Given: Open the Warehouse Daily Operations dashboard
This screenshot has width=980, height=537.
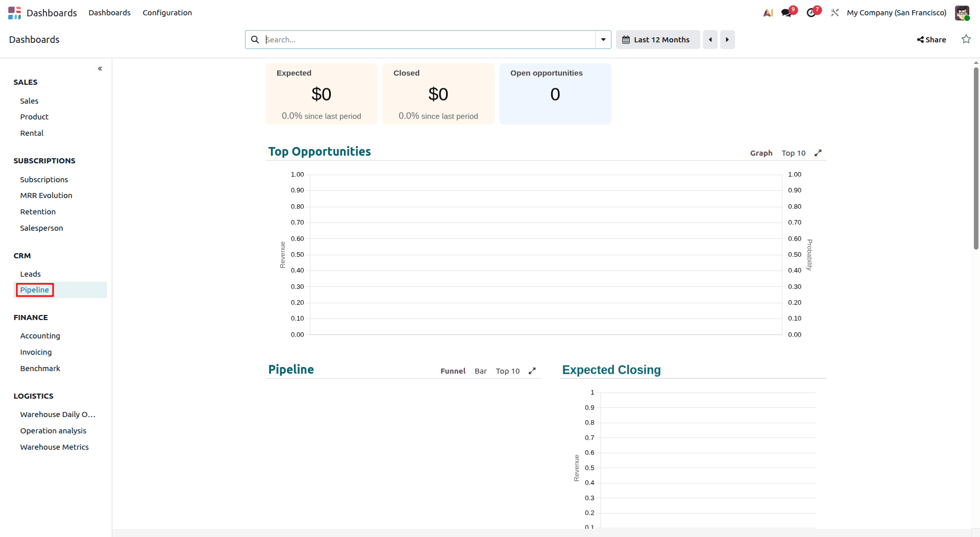Looking at the screenshot, I should (58, 414).
